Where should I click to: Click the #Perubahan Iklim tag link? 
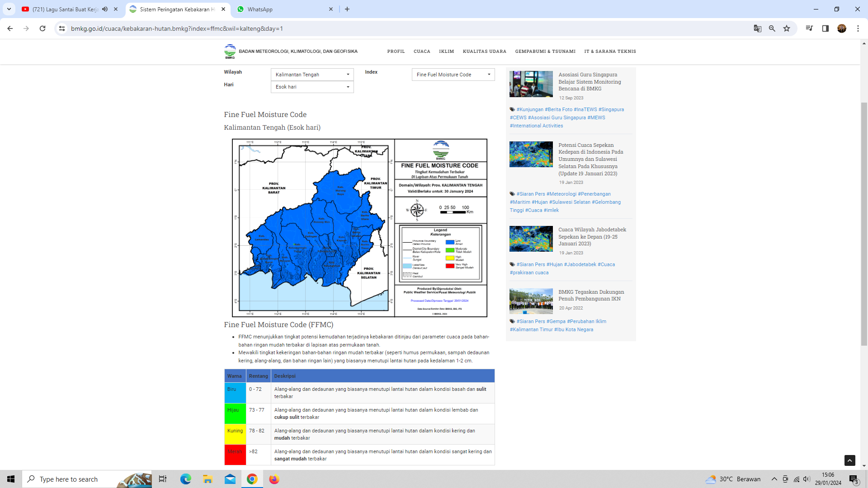[586, 321]
